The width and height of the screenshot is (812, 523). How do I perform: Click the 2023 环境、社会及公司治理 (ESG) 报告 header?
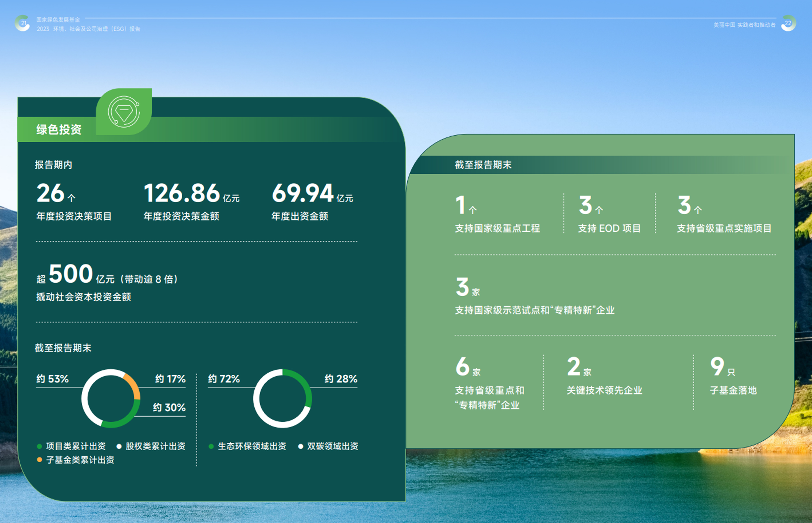[x=88, y=29]
